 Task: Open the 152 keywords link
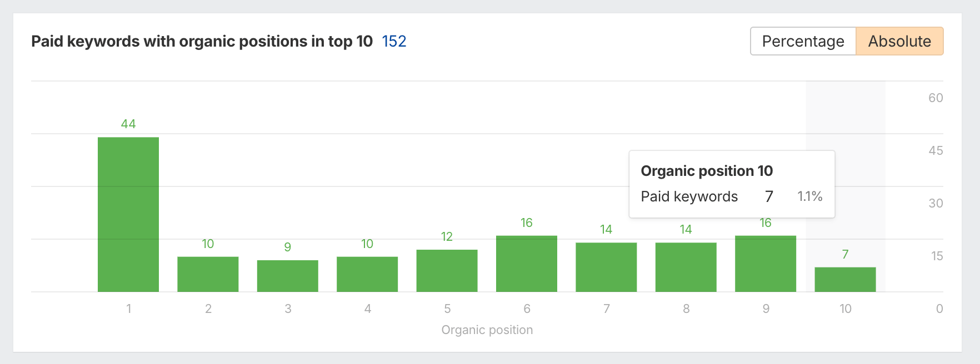(394, 41)
